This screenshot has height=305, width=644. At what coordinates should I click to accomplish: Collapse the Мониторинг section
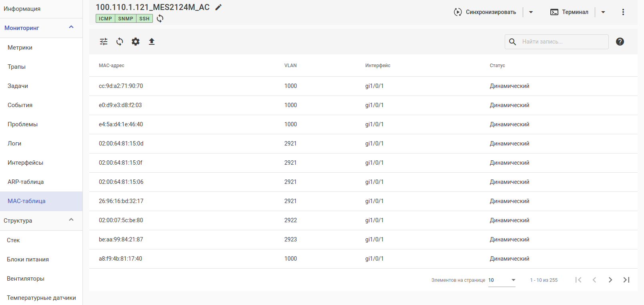pos(71,27)
